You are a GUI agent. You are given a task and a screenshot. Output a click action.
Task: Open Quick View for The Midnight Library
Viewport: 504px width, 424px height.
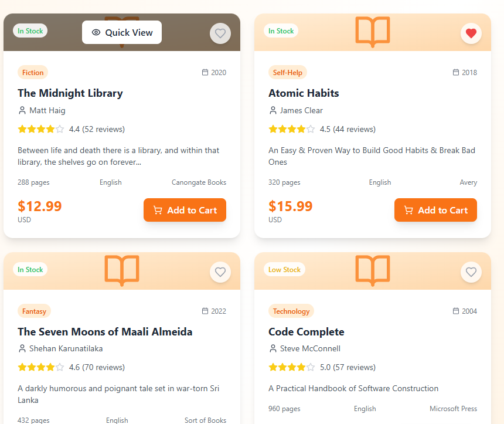[x=122, y=33]
